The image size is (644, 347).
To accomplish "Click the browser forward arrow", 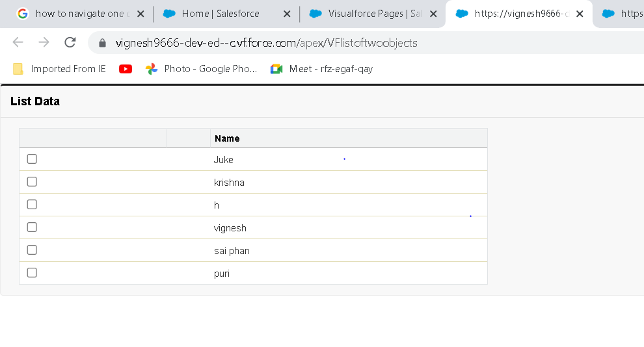I will click(44, 43).
